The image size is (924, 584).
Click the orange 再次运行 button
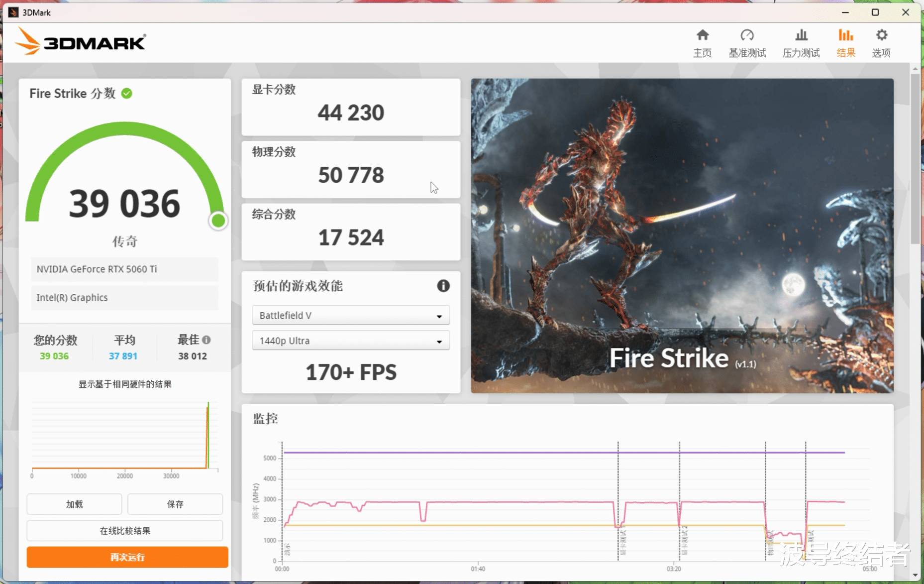[x=127, y=557]
